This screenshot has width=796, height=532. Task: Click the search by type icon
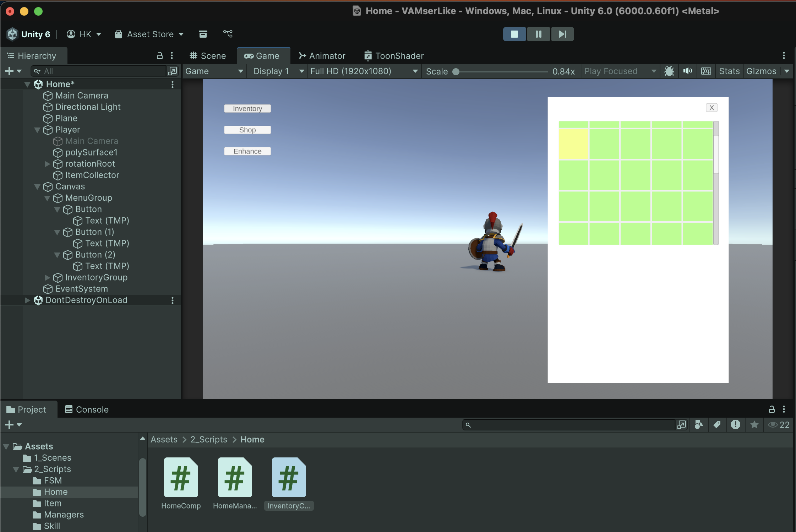click(699, 425)
